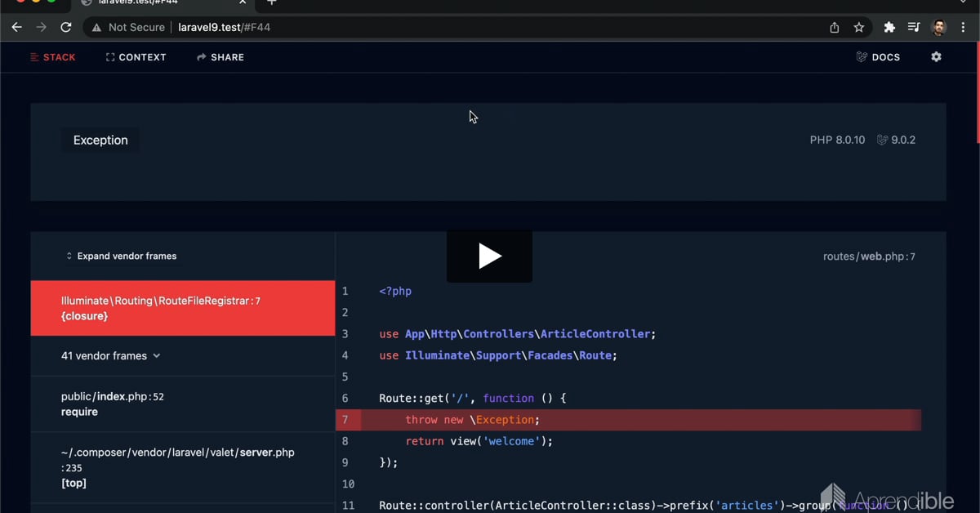Bookmark this page with the star icon
The width and height of the screenshot is (980, 513).
coord(858,27)
